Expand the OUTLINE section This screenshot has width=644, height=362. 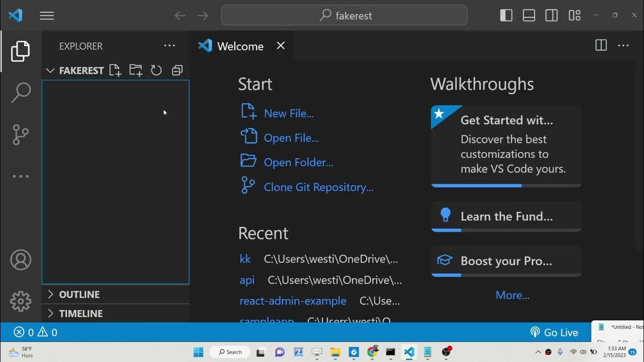[79, 294]
